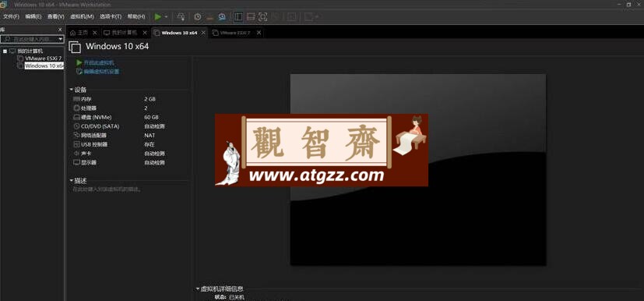This screenshot has width=644, height=301.
Task: Open the 选项卡(T) menu
Action: (111, 16)
